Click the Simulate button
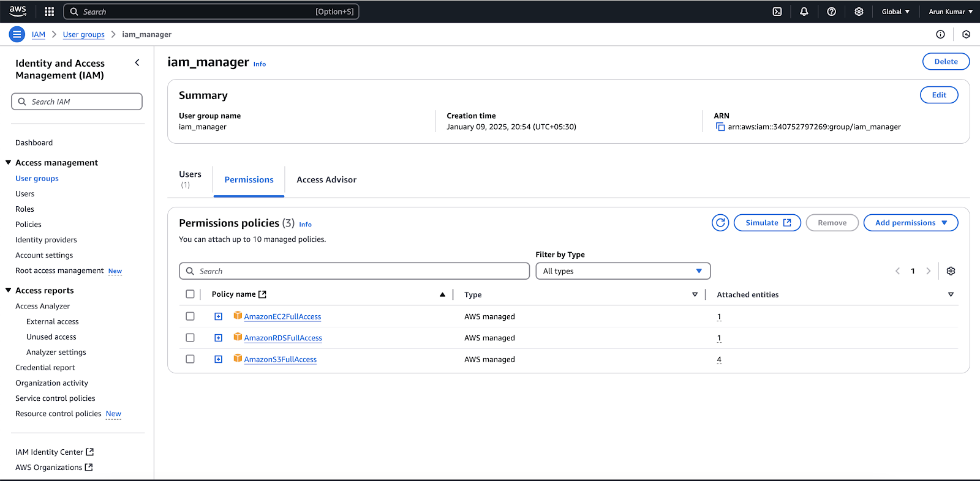 click(x=767, y=223)
